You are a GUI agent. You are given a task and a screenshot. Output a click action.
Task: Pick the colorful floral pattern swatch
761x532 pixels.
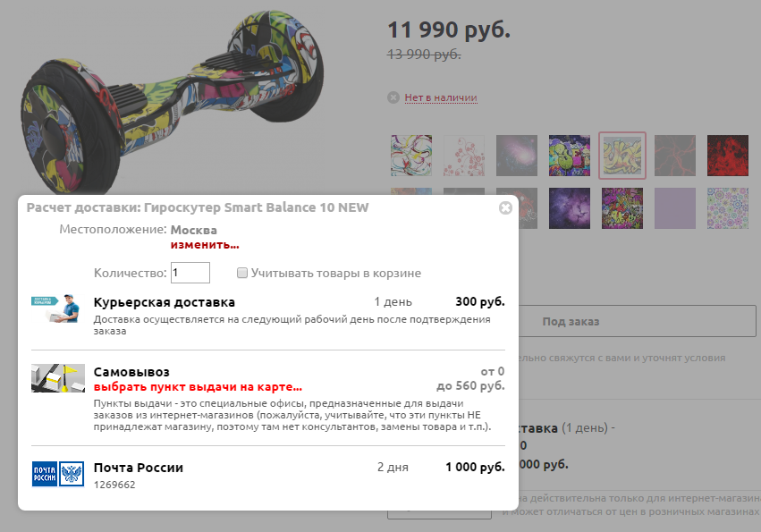[x=728, y=208]
